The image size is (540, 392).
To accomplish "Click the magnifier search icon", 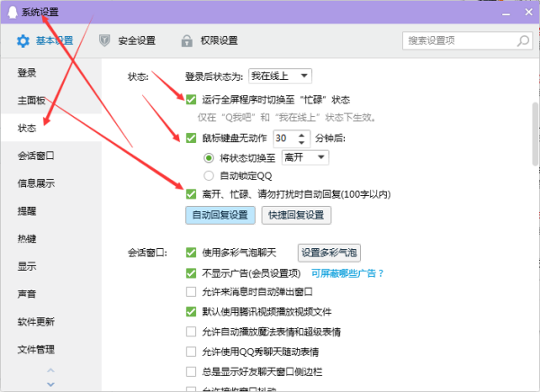I will click(523, 41).
